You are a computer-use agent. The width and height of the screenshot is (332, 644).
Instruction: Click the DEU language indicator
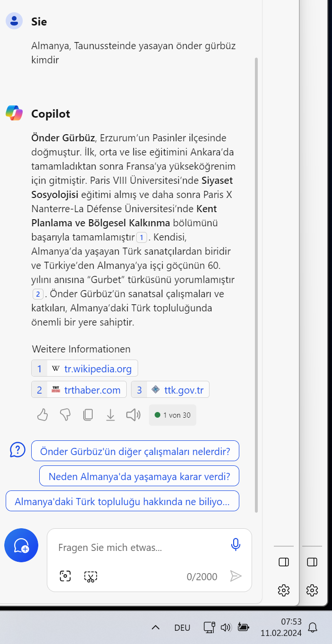pos(182,627)
